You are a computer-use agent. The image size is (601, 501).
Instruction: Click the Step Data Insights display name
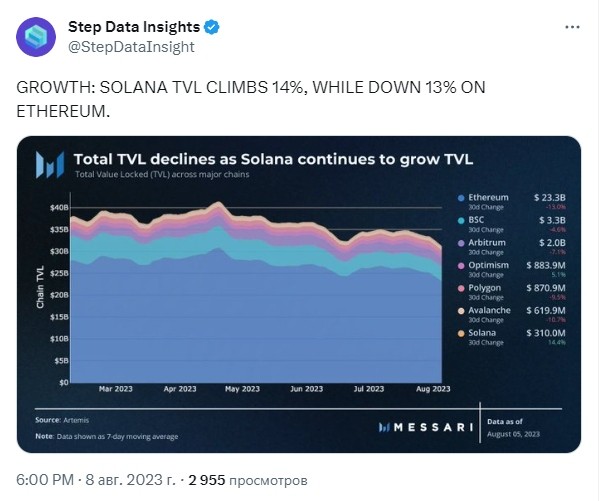(134, 27)
